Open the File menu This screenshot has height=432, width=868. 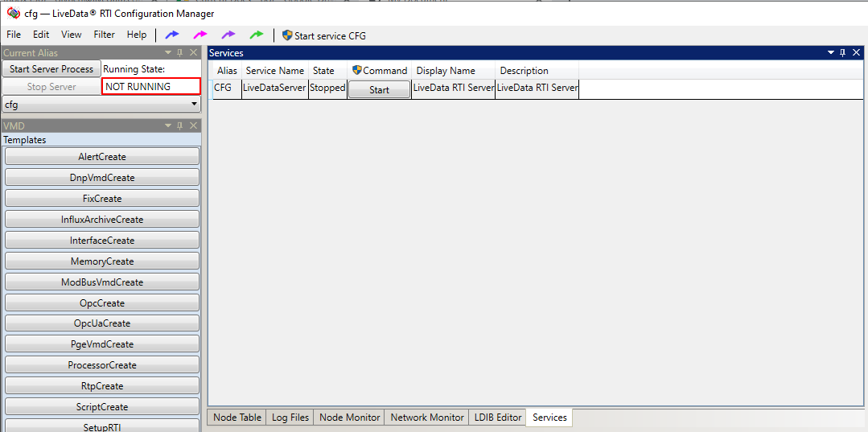(14, 35)
